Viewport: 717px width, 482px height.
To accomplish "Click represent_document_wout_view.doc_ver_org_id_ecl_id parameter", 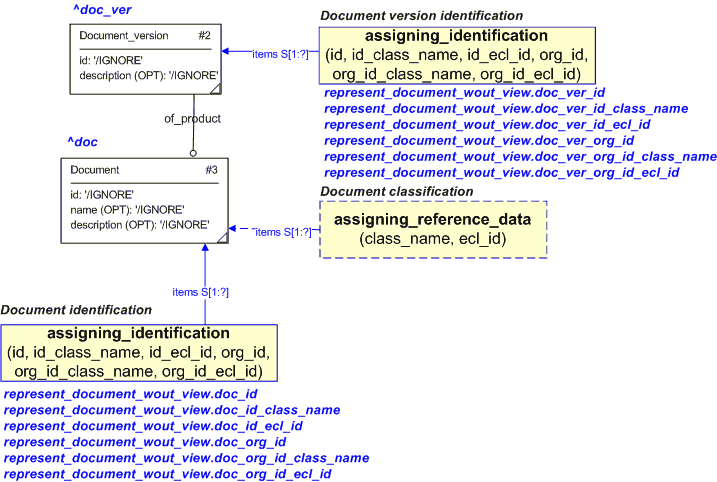I will tap(502, 173).
